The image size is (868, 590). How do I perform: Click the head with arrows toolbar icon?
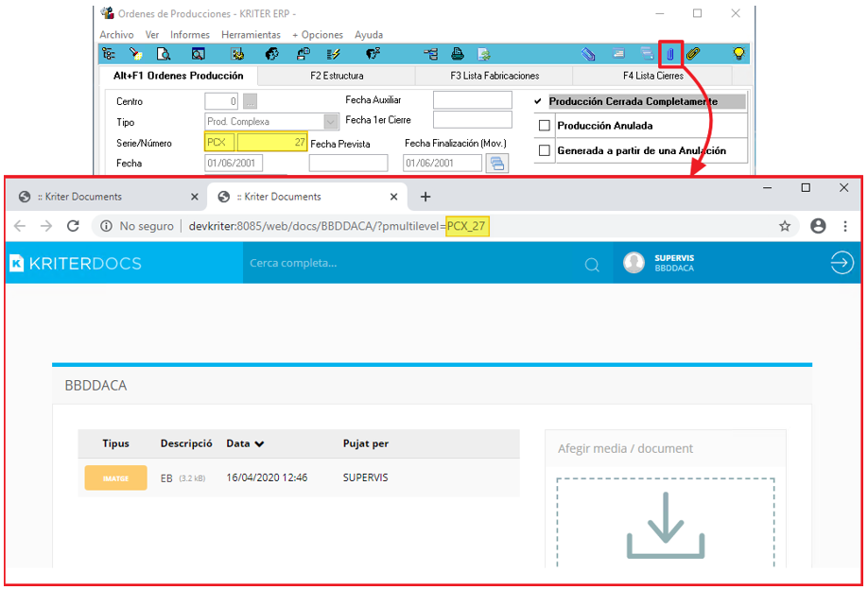373,54
